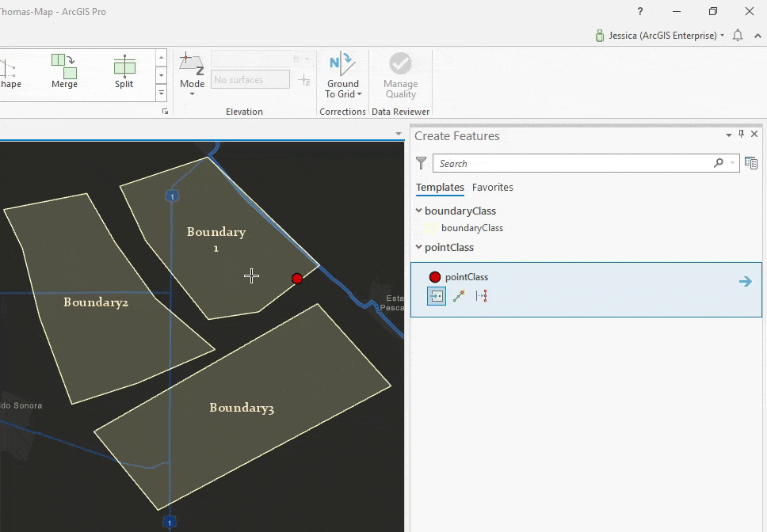Select the Points Along A Line tool
Viewport: 767px width, 532px height.
coord(481,296)
